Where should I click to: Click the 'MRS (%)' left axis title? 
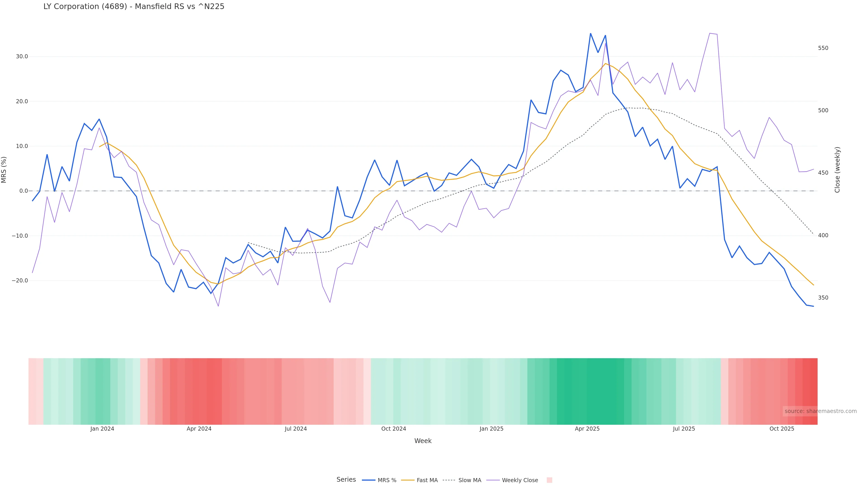pyautogui.click(x=4, y=170)
